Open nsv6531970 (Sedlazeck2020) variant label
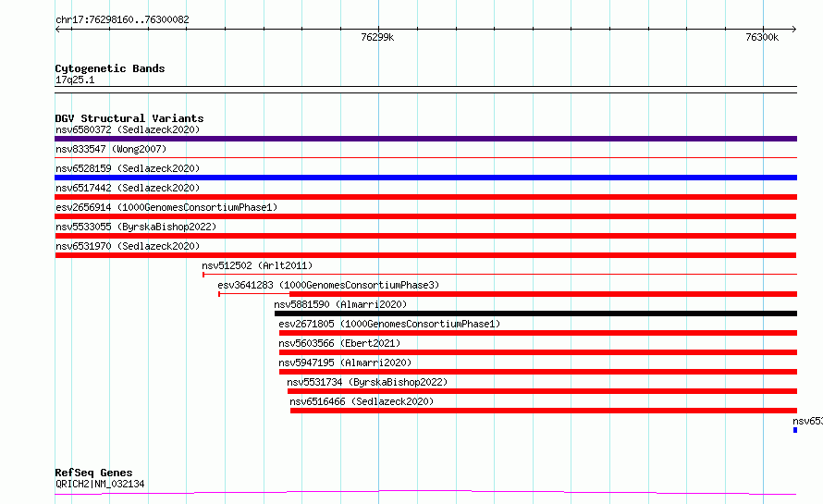This screenshot has width=823, height=504. [128, 246]
